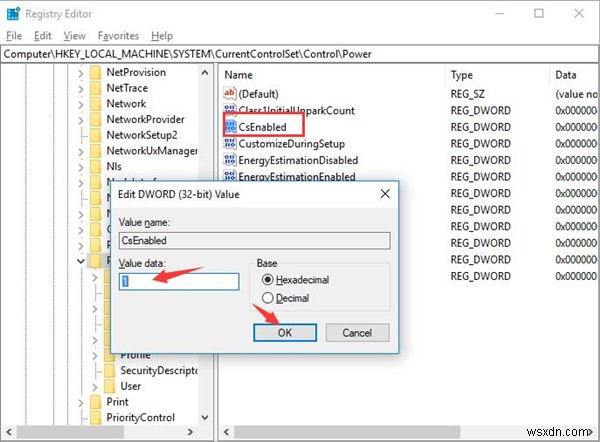Viewport: 600px width, 442px height.
Task: Collapse the expanded Power key
Action: click(x=81, y=261)
